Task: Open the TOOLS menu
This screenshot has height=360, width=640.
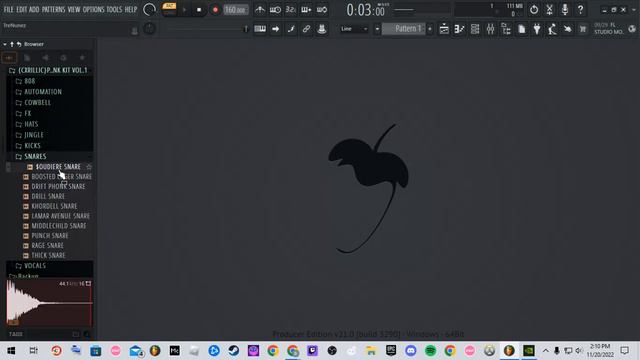Action: click(114, 9)
